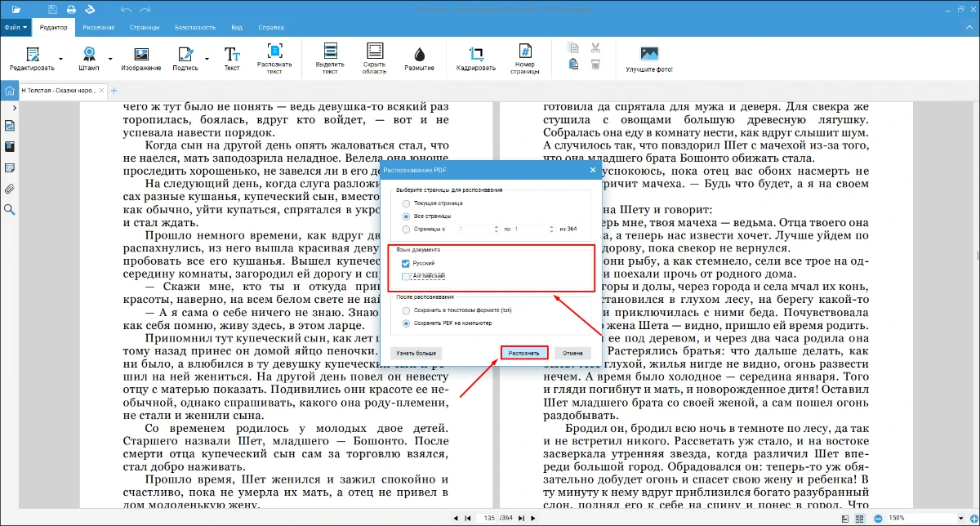This screenshot has width=980, height=526.
Task: Click the copy icon in the ribbon
Action: pyautogui.click(x=573, y=48)
